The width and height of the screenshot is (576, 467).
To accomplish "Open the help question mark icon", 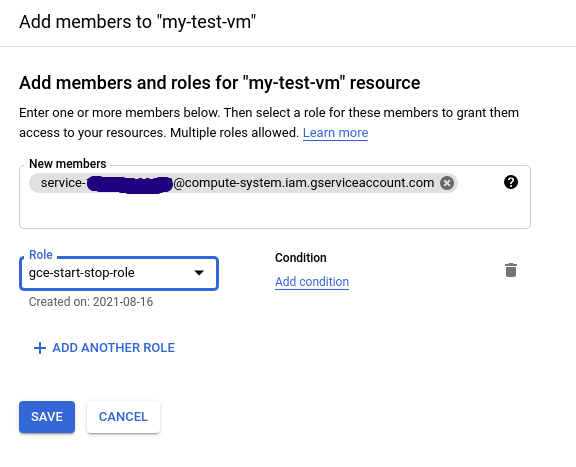I will (x=511, y=182).
